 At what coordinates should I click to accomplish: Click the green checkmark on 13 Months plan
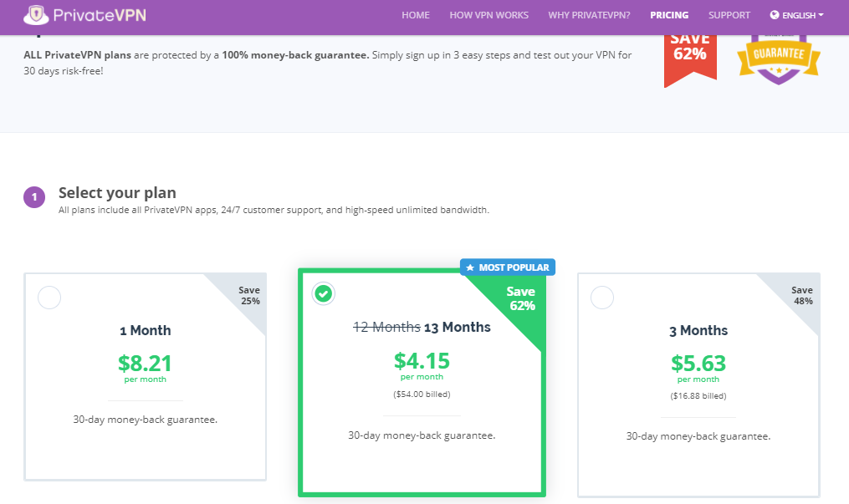[323, 293]
